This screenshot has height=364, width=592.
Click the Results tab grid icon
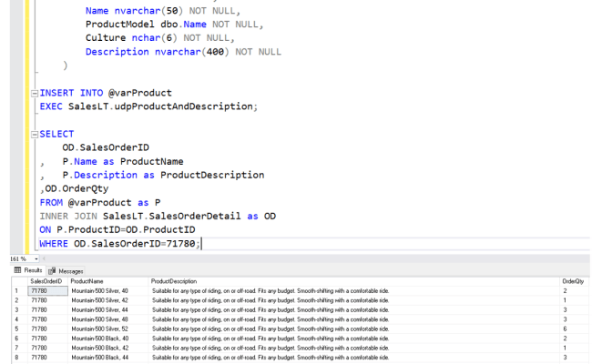pos(17,270)
